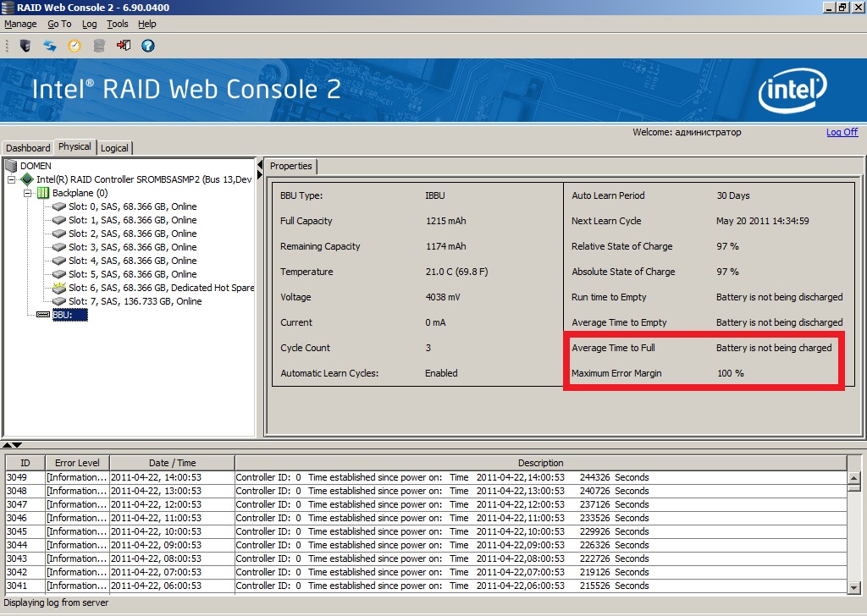Select Slot: 6 Dedicated Hot Spare drive
The height and width of the screenshot is (616, 867).
(162, 288)
